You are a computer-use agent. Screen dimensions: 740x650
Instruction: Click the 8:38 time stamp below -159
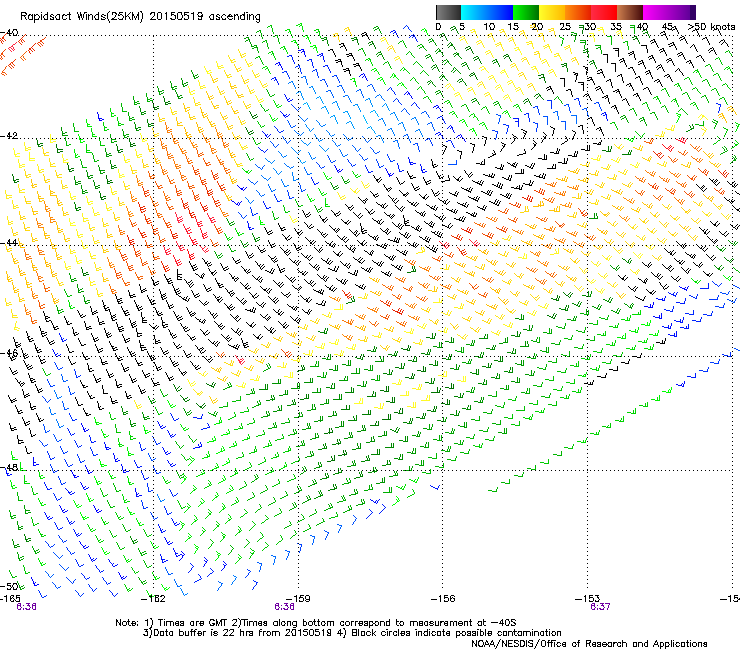tap(284, 607)
